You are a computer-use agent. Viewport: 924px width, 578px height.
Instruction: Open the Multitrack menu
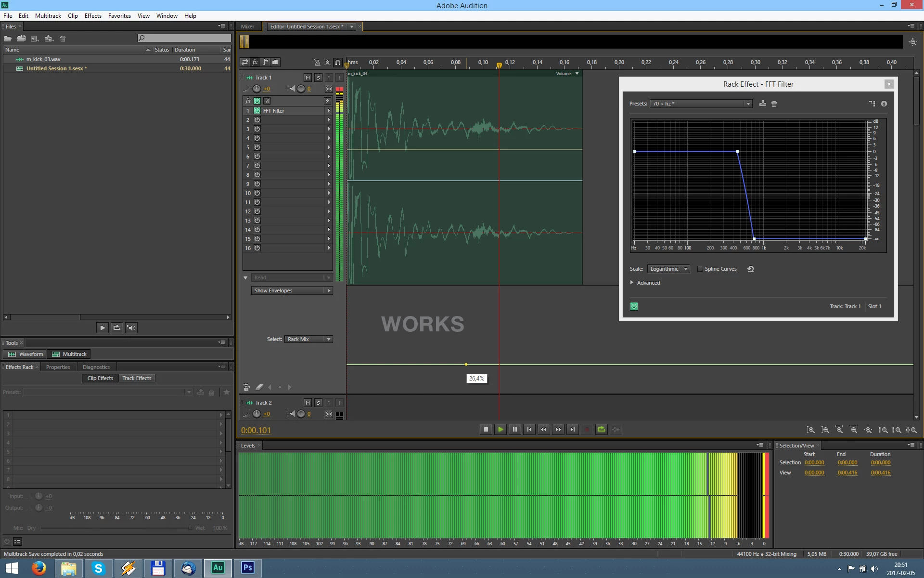pyautogui.click(x=48, y=15)
